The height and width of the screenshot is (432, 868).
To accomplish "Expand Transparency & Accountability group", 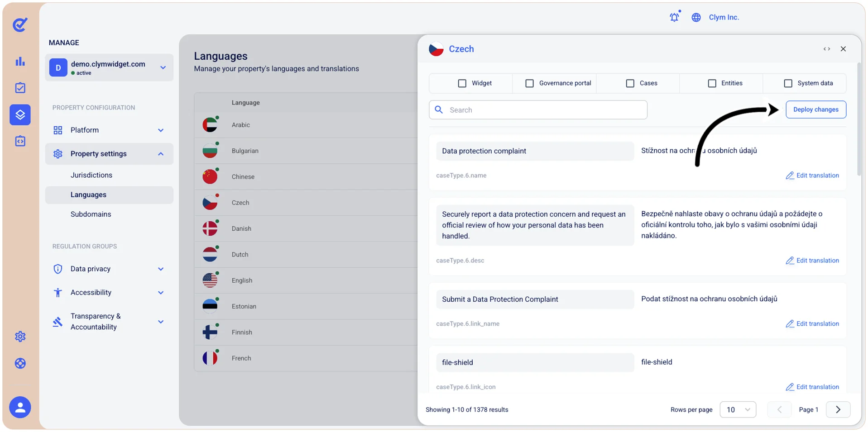I will (x=109, y=322).
